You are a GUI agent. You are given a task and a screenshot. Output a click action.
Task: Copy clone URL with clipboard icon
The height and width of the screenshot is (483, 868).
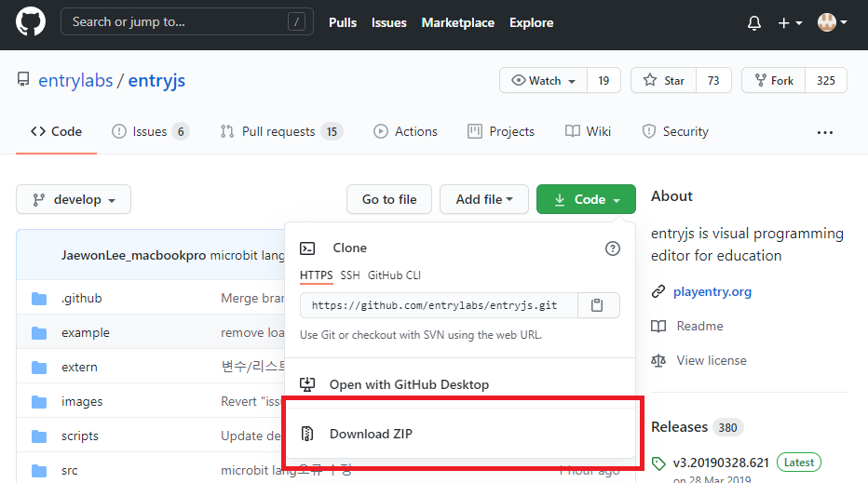click(x=598, y=305)
